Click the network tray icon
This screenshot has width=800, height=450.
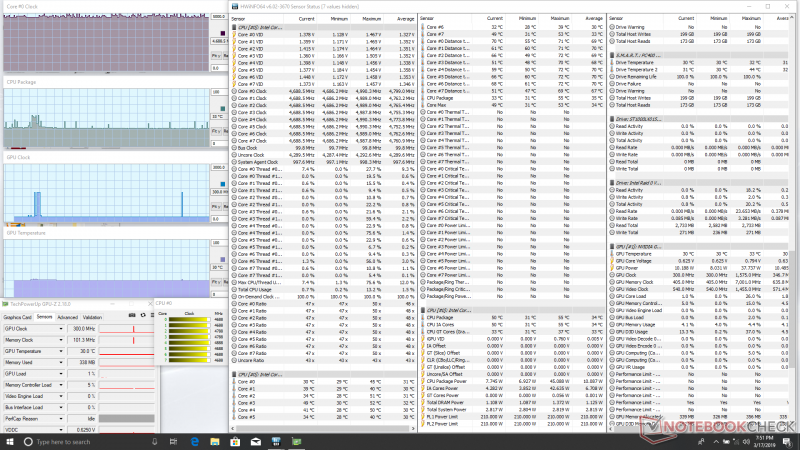pyautogui.click(x=736, y=442)
